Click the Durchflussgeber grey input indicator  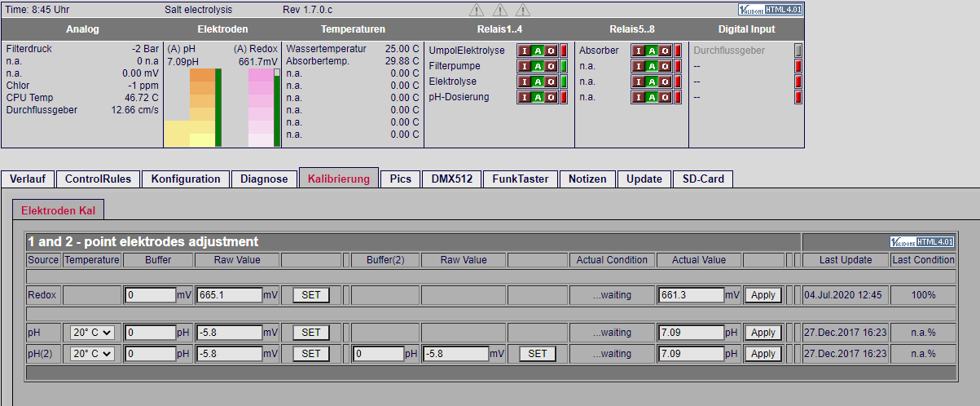[x=798, y=51]
